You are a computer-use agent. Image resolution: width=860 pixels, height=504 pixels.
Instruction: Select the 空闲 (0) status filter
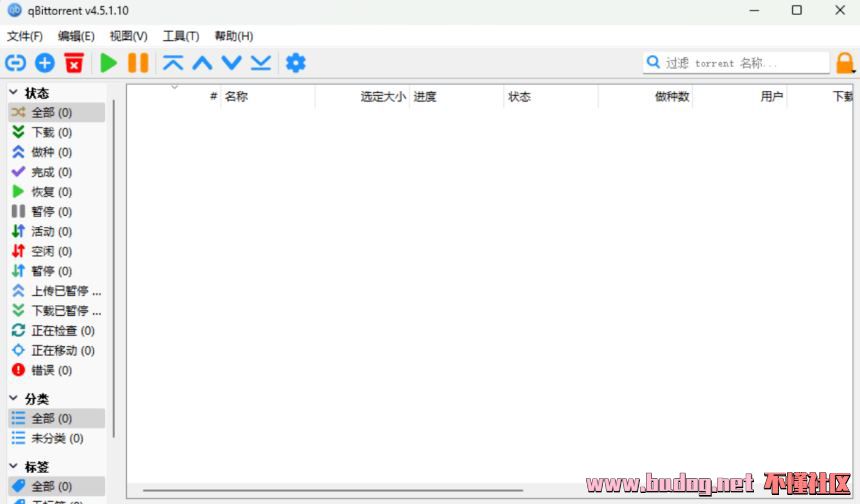pos(56,251)
